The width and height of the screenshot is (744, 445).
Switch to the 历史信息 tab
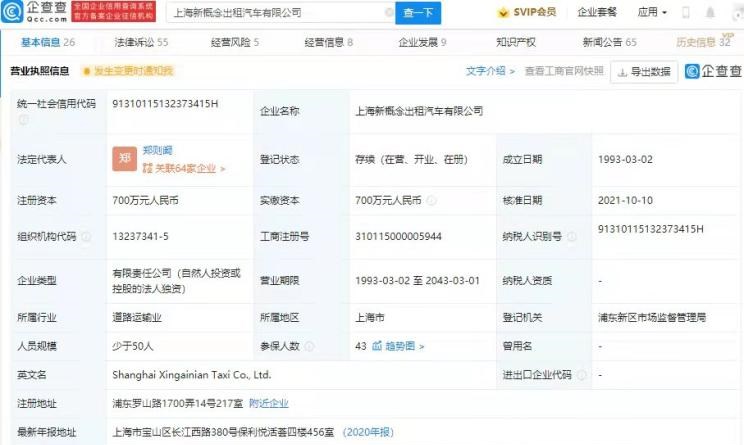703,42
